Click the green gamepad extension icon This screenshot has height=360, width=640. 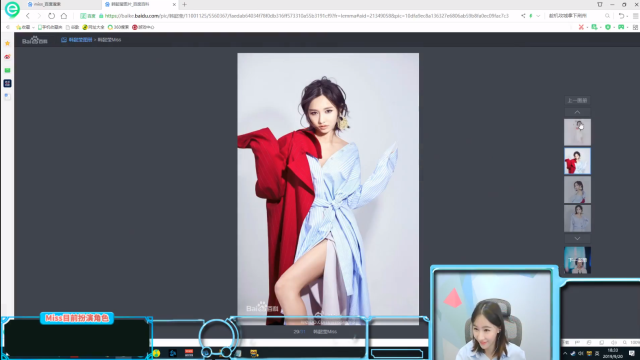(x=621, y=27)
